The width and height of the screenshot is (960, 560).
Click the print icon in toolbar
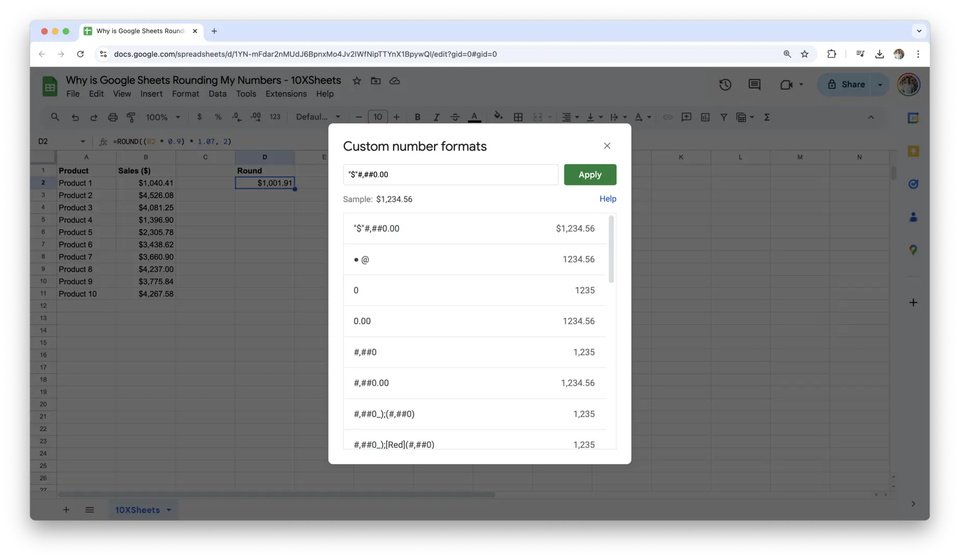113,117
